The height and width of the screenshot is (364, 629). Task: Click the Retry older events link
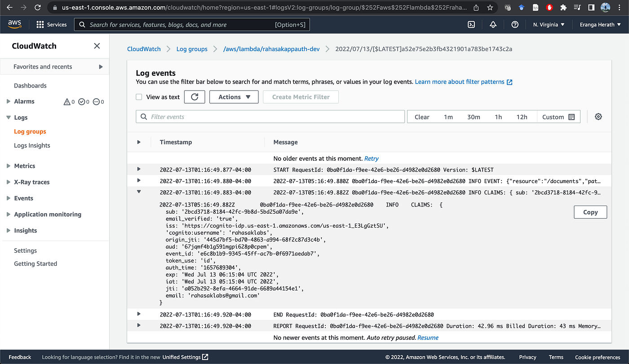(x=372, y=158)
